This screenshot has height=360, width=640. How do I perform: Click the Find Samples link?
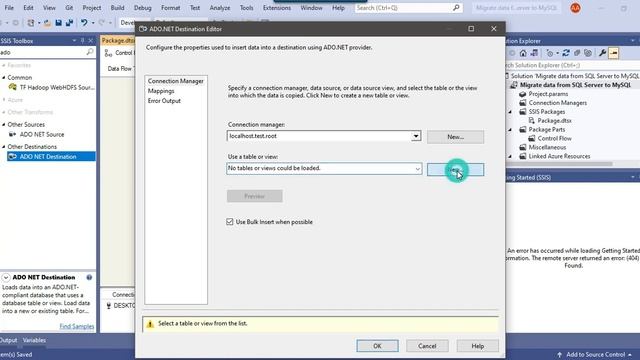coord(77,326)
